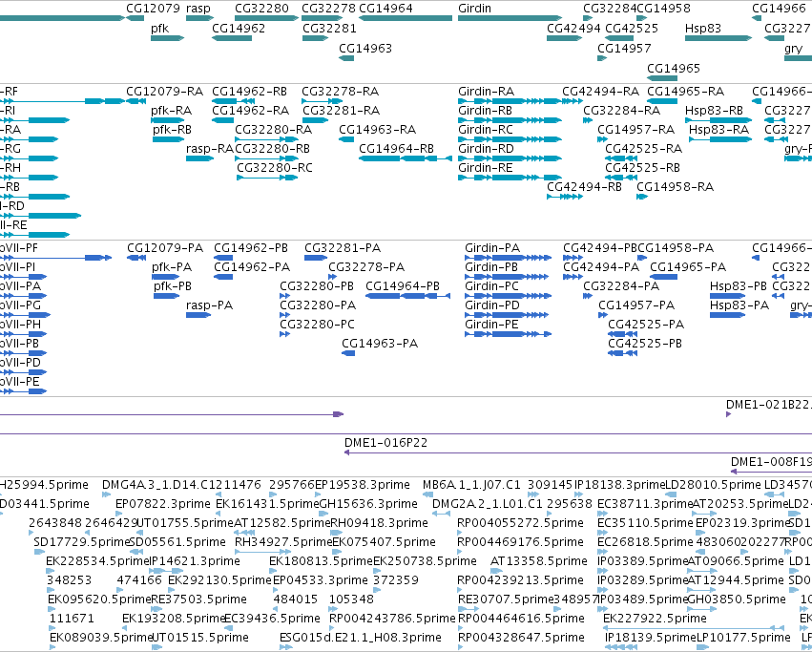Select protein CG14965-PA
Screen dimensions: 812x652
click(663, 277)
